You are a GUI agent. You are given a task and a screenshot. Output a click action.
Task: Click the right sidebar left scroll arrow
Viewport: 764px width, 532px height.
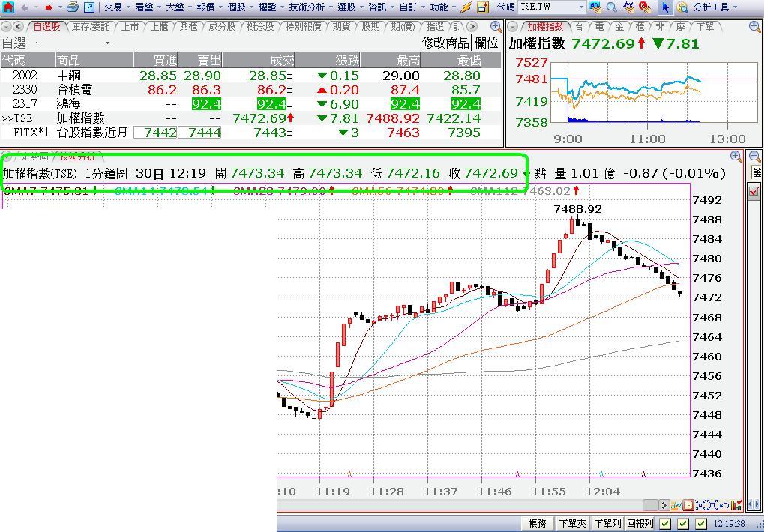751,505
